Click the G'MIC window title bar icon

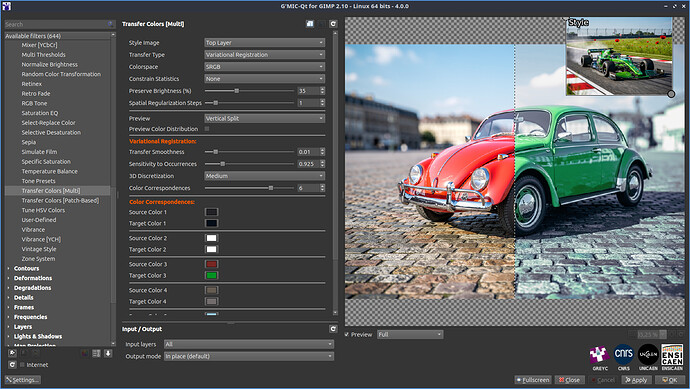7,6
